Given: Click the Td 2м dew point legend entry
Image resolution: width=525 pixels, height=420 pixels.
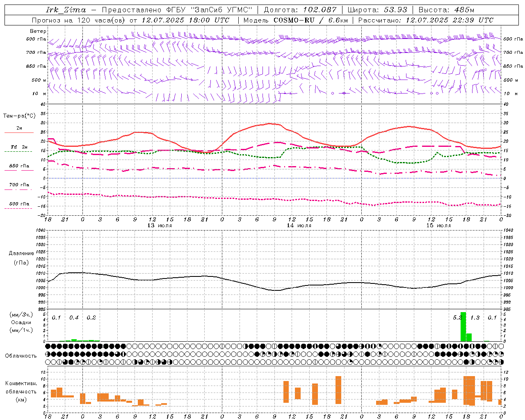Looking at the screenshot, I should [x=19, y=147].
